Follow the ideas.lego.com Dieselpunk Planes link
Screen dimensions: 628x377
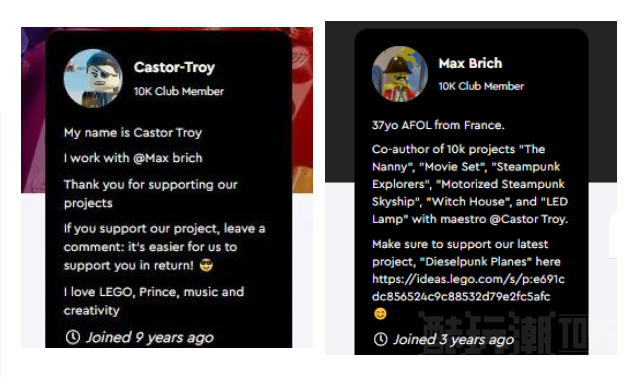coord(468,288)
